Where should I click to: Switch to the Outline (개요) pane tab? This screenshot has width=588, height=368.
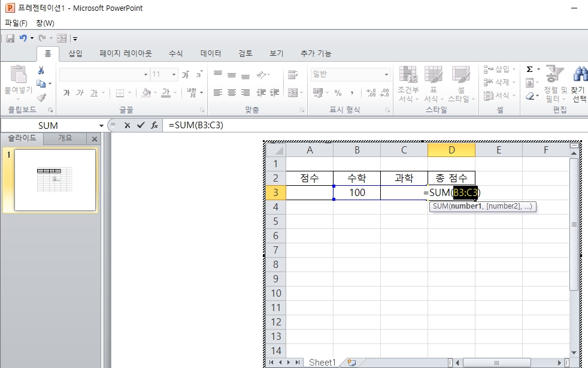(65, 138)
